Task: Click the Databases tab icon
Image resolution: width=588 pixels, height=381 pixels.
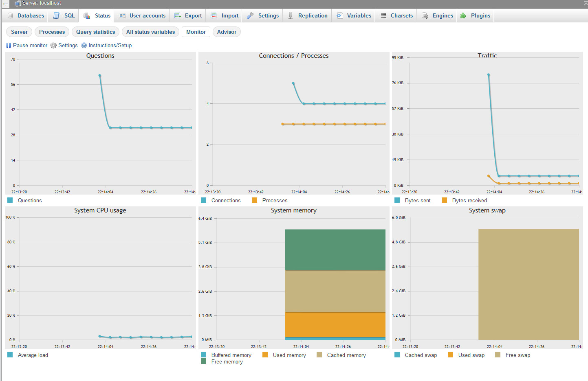Action: point(10,15)
